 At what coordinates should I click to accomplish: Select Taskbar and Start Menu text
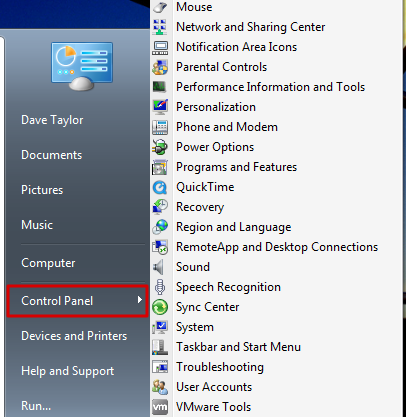click(x=239, y=347)
